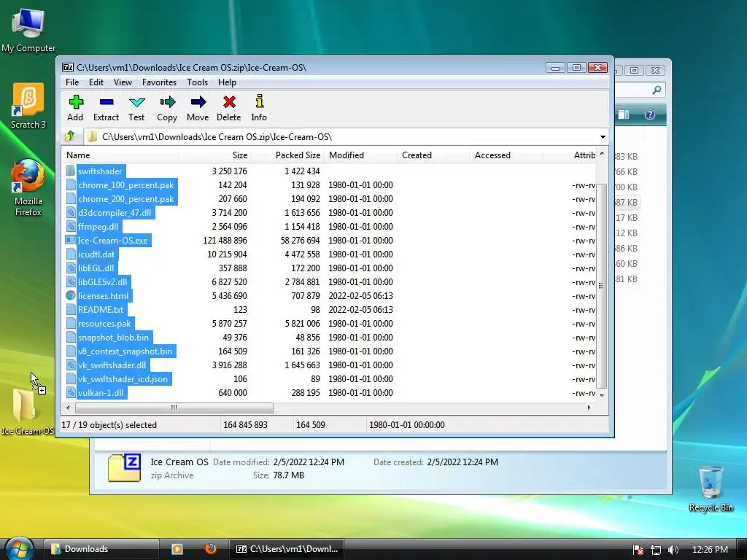Open the Edit menu
Viewport: 747px width, 560px height.
[x=96, y=82]
